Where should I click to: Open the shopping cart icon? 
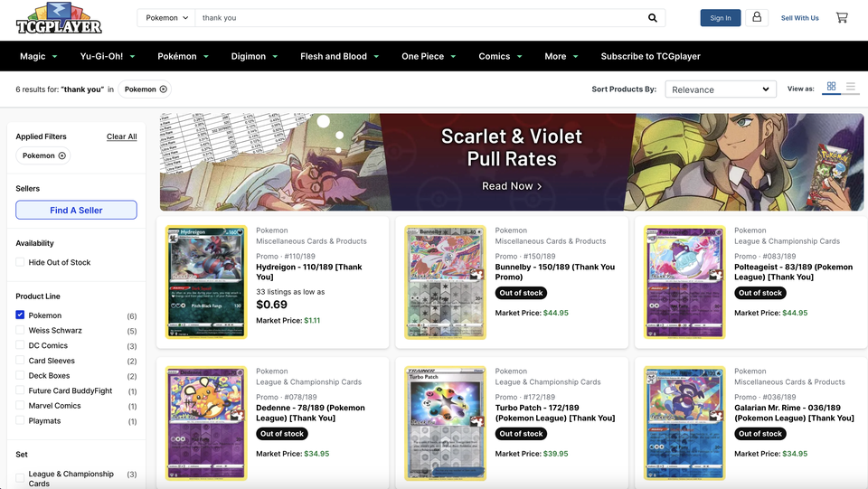click(842, 18)
